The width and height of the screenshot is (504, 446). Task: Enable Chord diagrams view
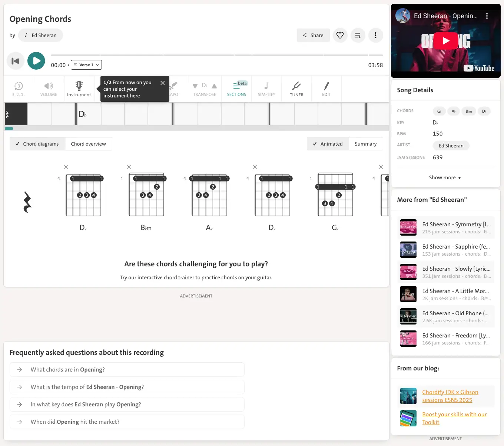point(37,144)
